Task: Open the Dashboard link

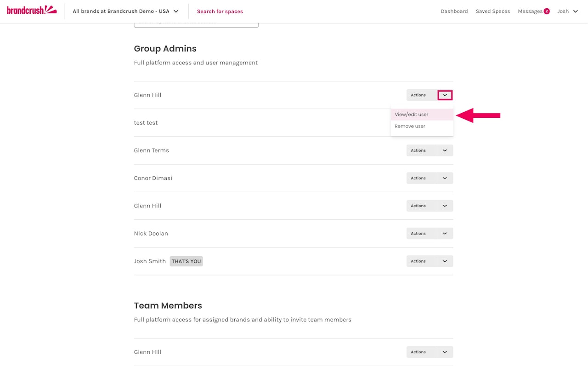Action: 454,11
